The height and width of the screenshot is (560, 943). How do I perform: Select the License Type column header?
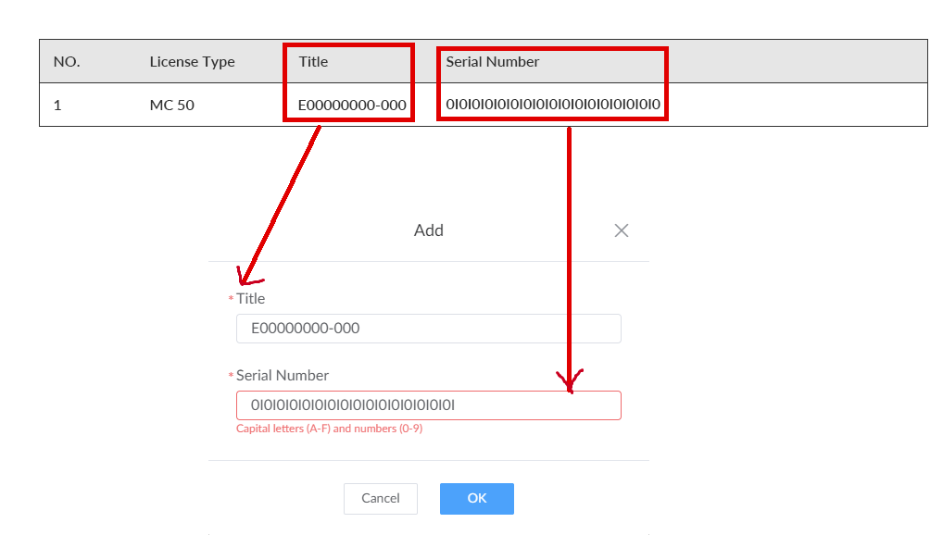coord(192,62)
